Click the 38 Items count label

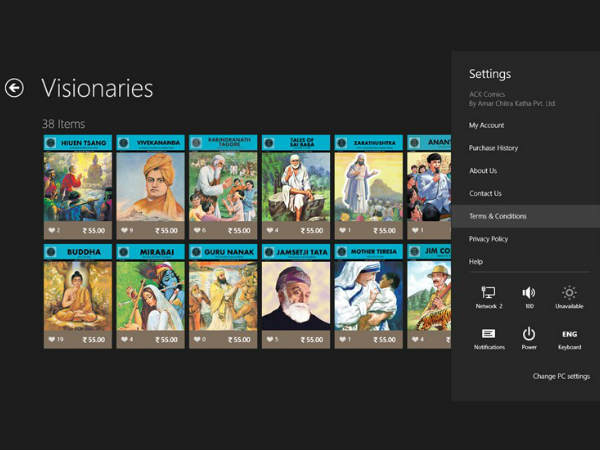pyautogui.click(x=63, y=124)
